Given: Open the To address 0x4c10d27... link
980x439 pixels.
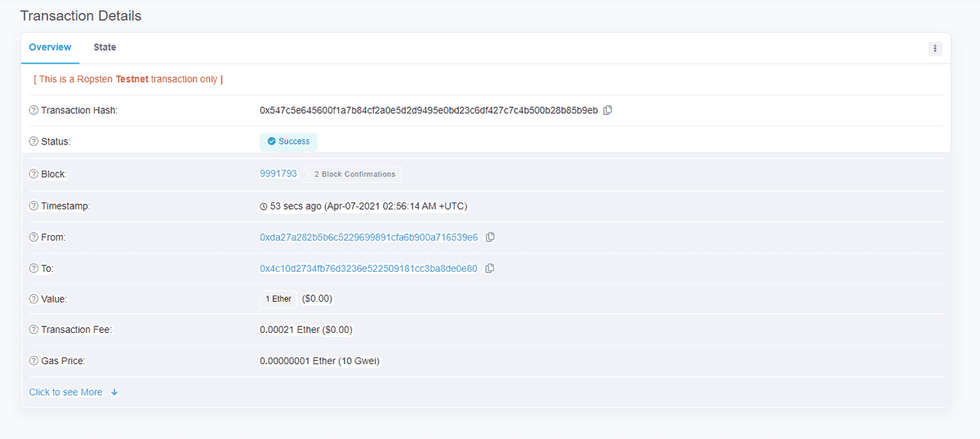Looking at the screenshot, I should 368,268.
